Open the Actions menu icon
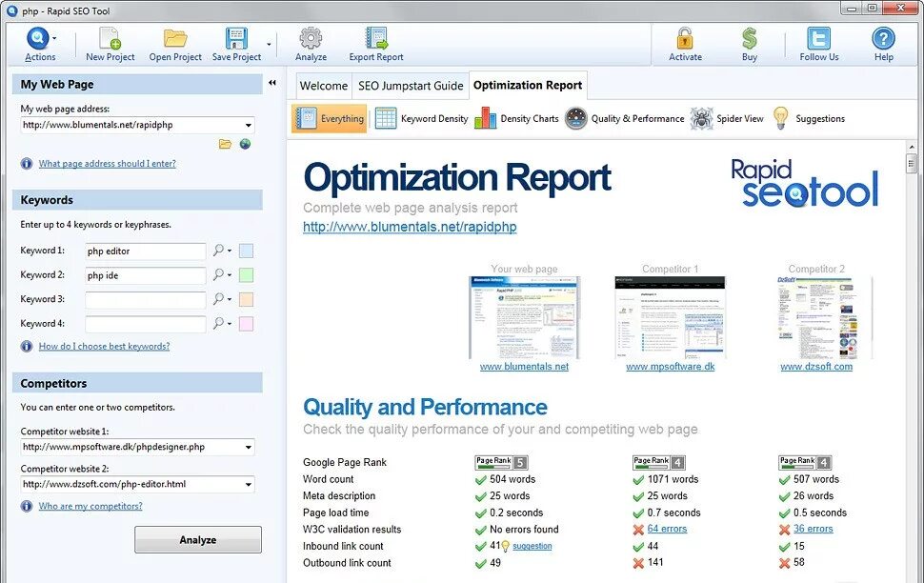 tap(37, 38)
